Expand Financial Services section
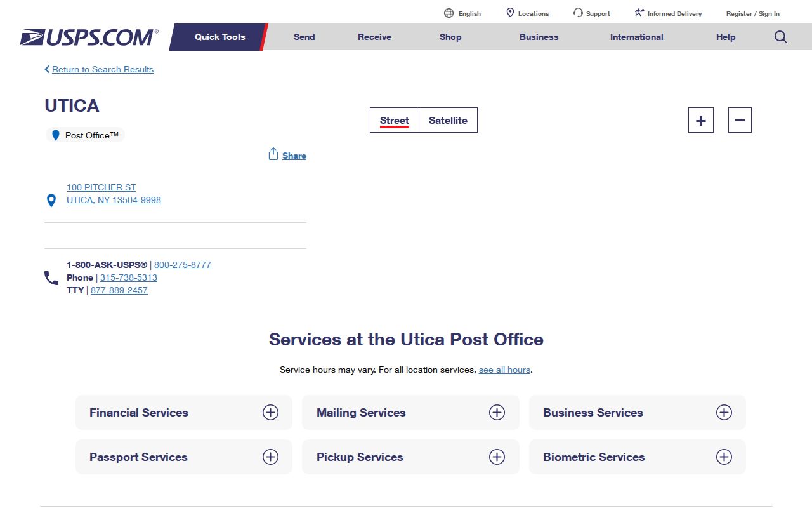 184,413
